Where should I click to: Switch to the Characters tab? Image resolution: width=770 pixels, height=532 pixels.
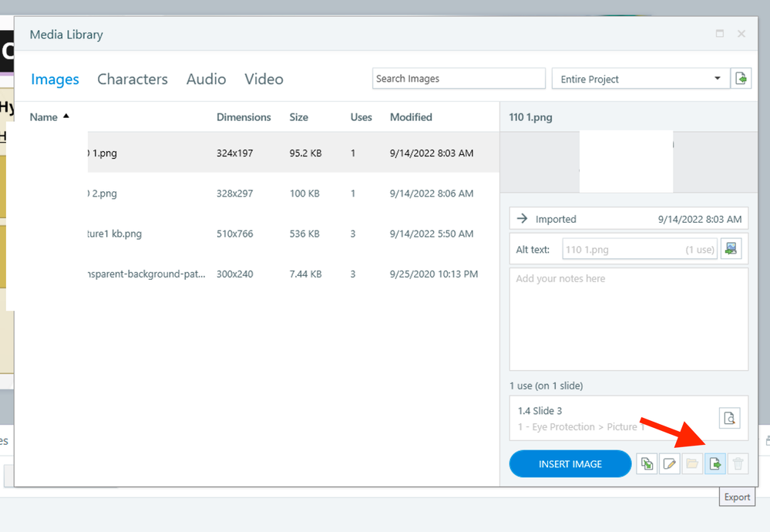pos(133,79)
